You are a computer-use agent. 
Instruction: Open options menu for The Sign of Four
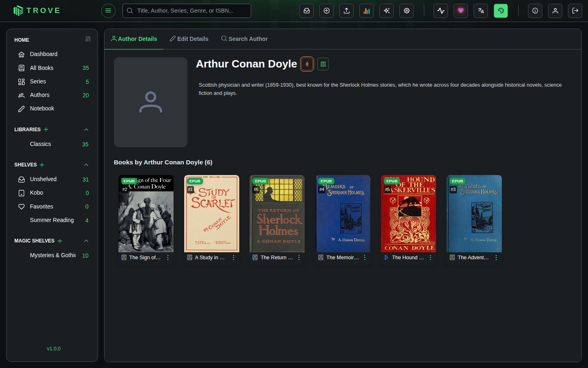[x=168, y=258]
